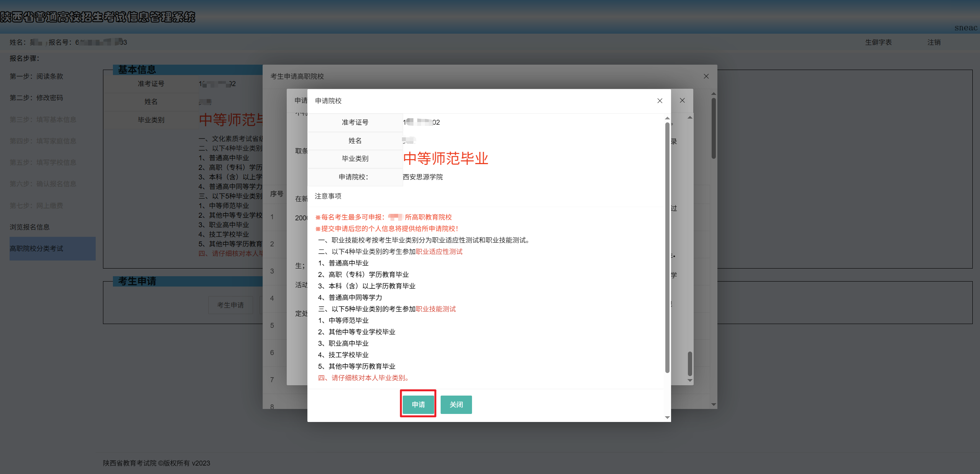Click the 西安思源学院 applied institution entry
Image resolution: width=980 pixels, height=474 pixels.
coord(423,177)
